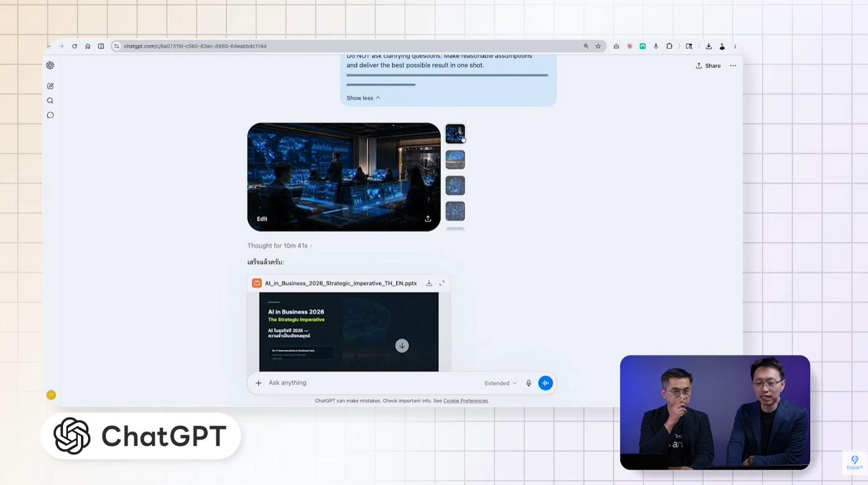Click the plus attach button in the composer
868x485 pixels.
[259, 383]
